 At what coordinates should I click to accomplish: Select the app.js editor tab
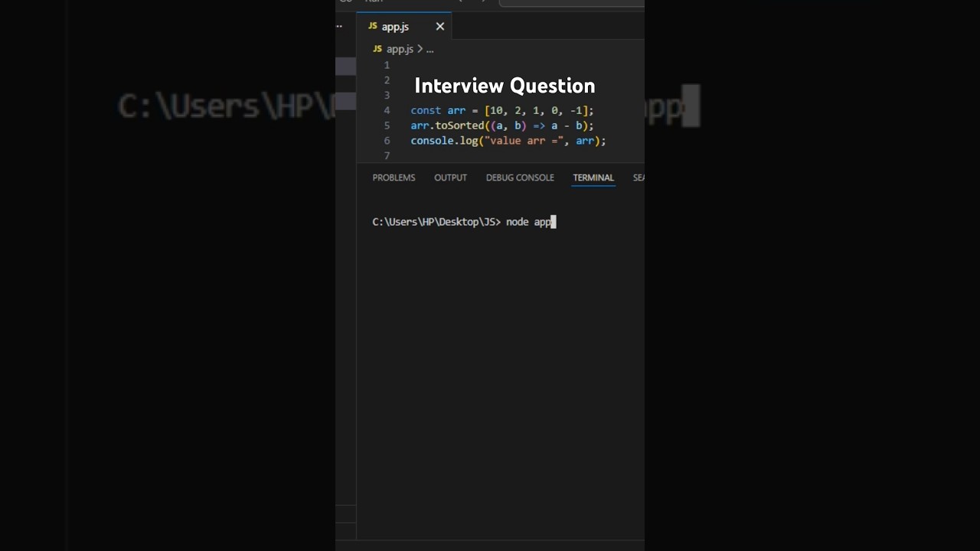coord(404,27)
